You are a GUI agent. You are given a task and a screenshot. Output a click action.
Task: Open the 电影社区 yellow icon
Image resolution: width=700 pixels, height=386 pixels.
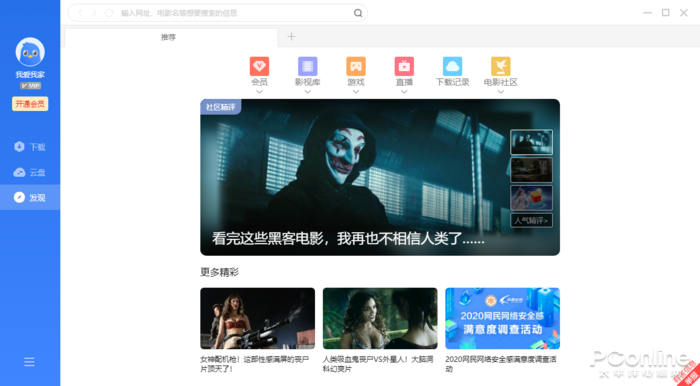[500, 66]
